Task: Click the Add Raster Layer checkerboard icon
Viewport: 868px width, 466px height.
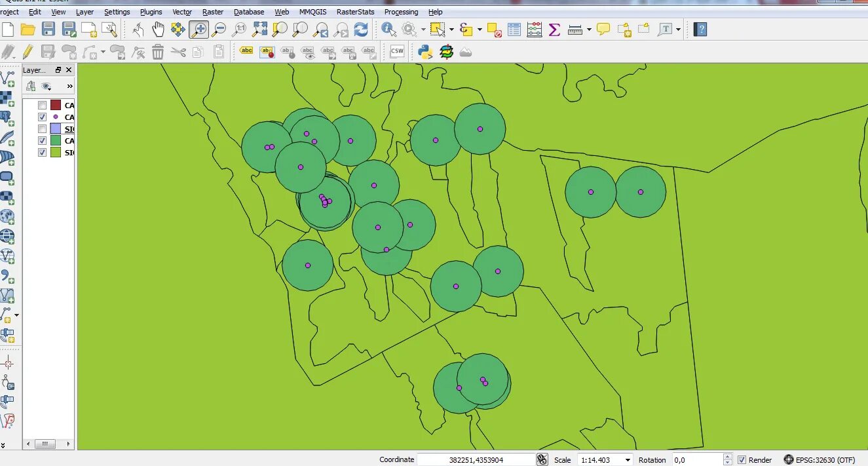Action: pos(7,98)
